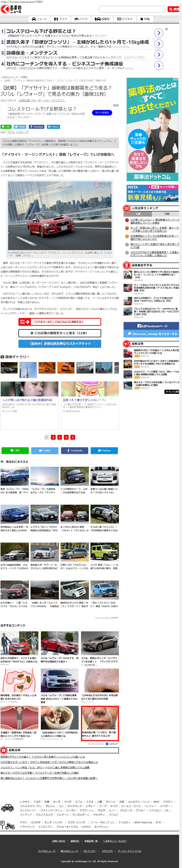
Task: Open the 試乗記 nav menu item
Action: tap(102, 19)
